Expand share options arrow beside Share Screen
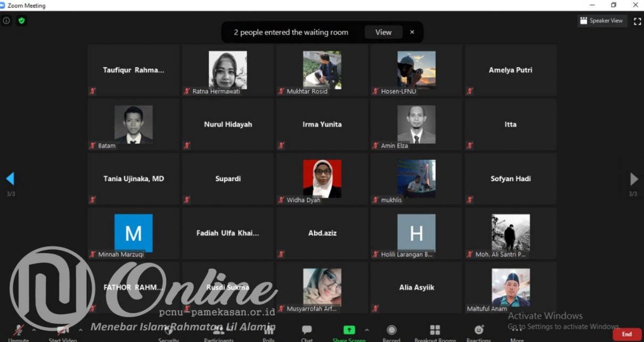Image resolution: width=644 pixels, height=342 pixels. [x=367, y=330]
